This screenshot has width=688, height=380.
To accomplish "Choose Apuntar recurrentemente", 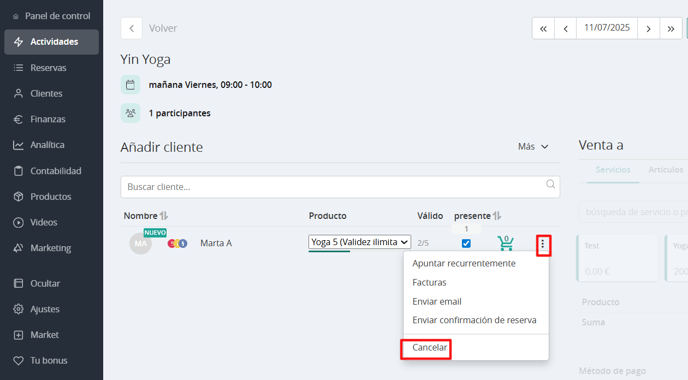I will (x=464, y=263).
